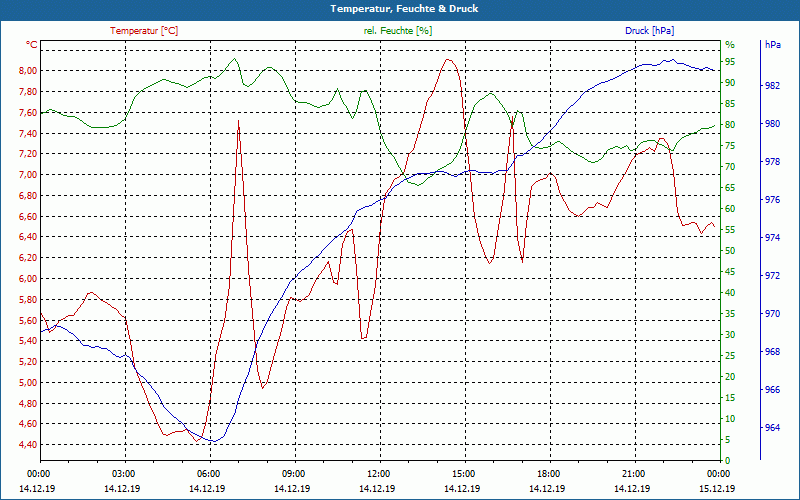Click the 970 hPa pressure axis value
The width and height of the screenshot is (800, 500).
click(x=773, y=314)
